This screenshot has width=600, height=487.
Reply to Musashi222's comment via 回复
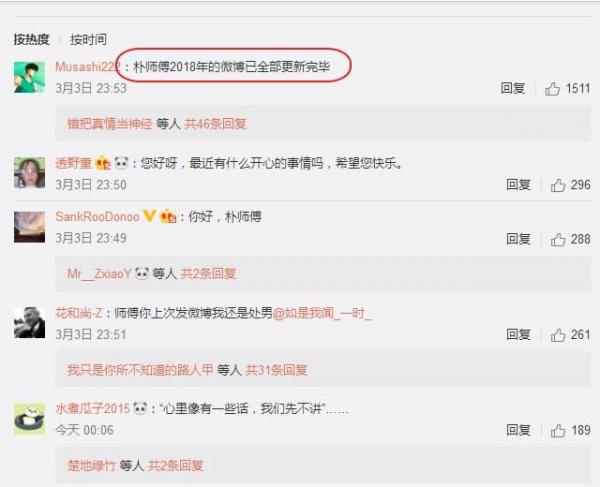(x=513, y=88)
